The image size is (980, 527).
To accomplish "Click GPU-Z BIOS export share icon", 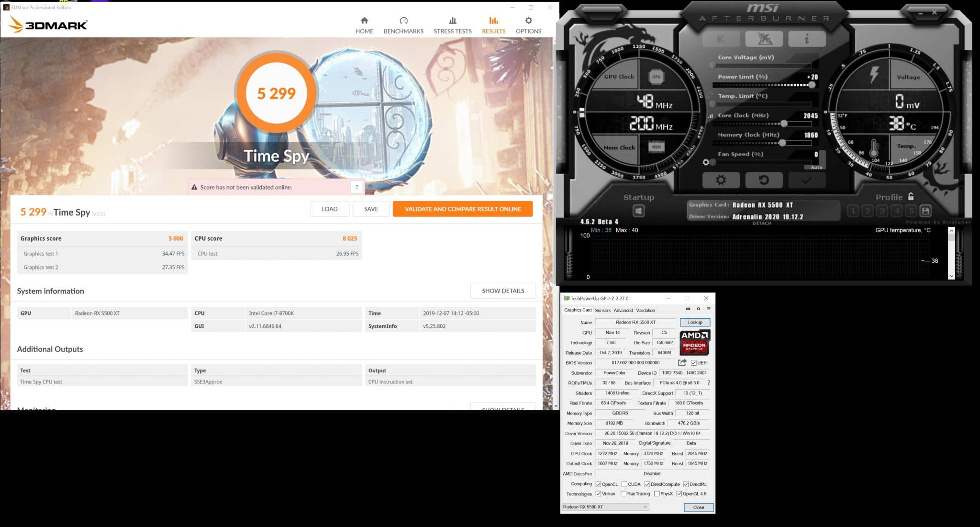I will click(x=682, y=362).
